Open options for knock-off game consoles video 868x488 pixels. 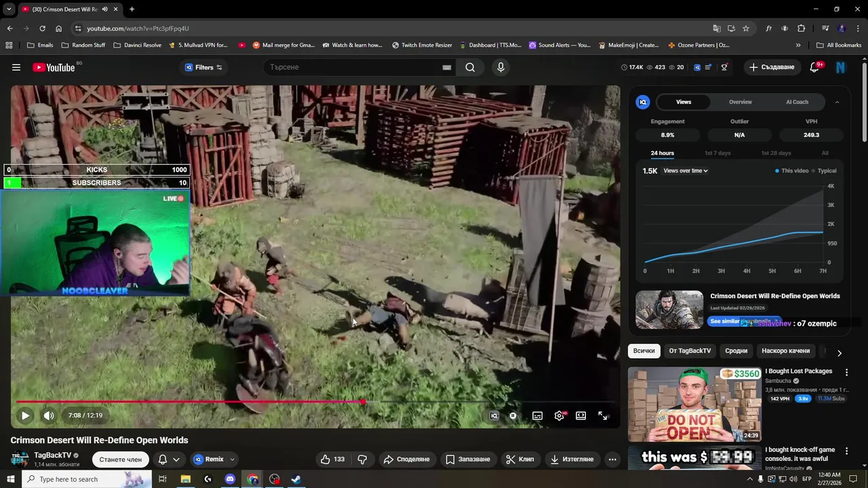point(846,451)
